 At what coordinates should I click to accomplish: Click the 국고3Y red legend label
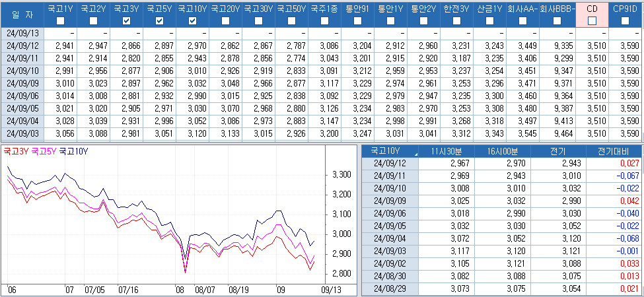click(x=16, y=150)
